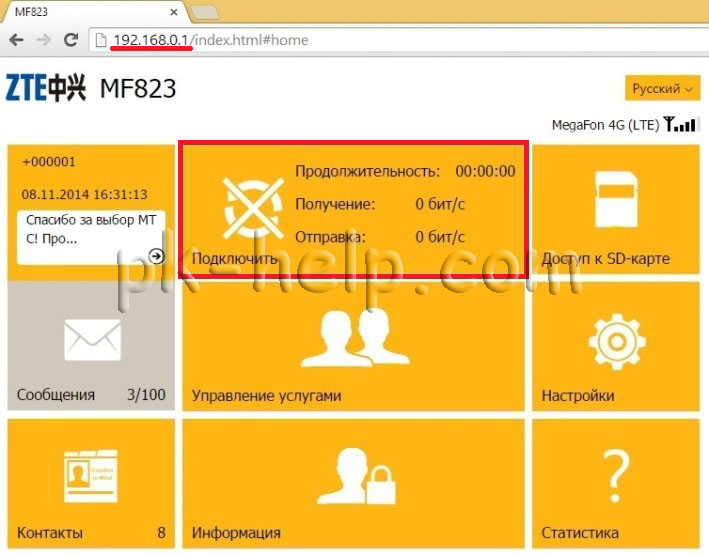The image size is (709, 556).
Task: Click the page document icon in the address bar
Action: 101,40
